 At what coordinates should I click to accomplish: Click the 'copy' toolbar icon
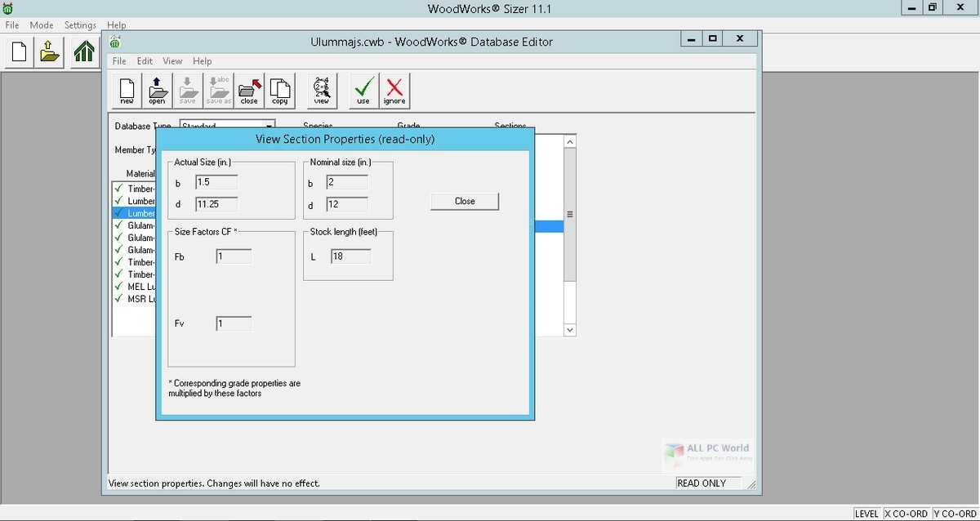[279, 91]
